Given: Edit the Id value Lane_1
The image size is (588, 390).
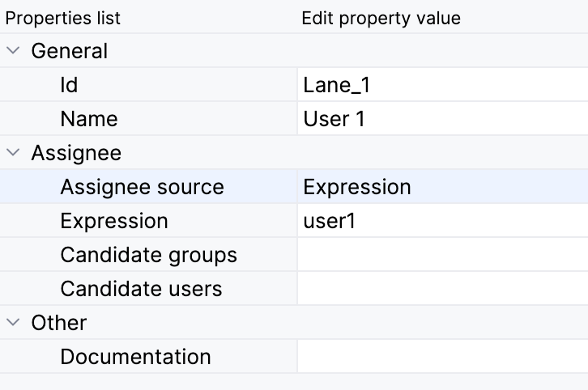Looking at the screenshot, I should click(441, 85).
